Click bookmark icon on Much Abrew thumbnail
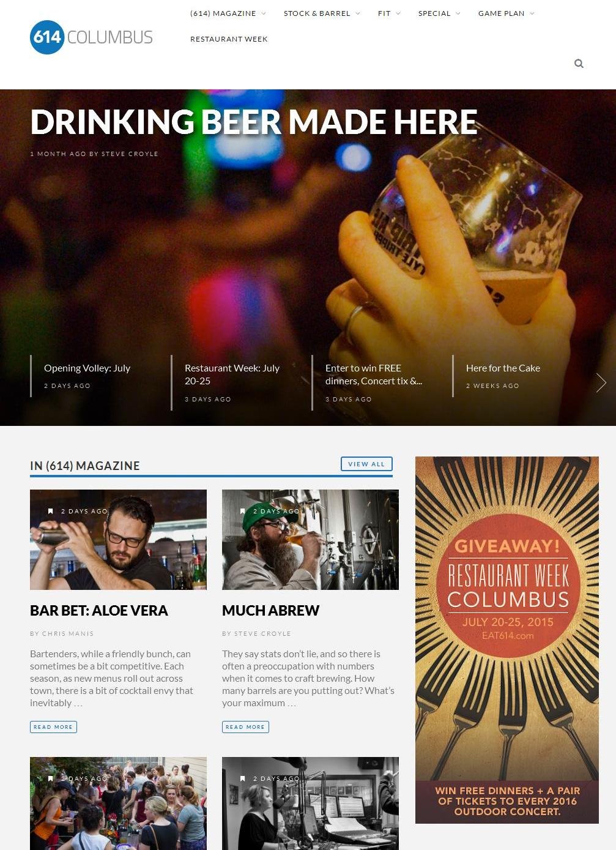The height and width of the screenshot is (850, 616). [x=242, y=511]
